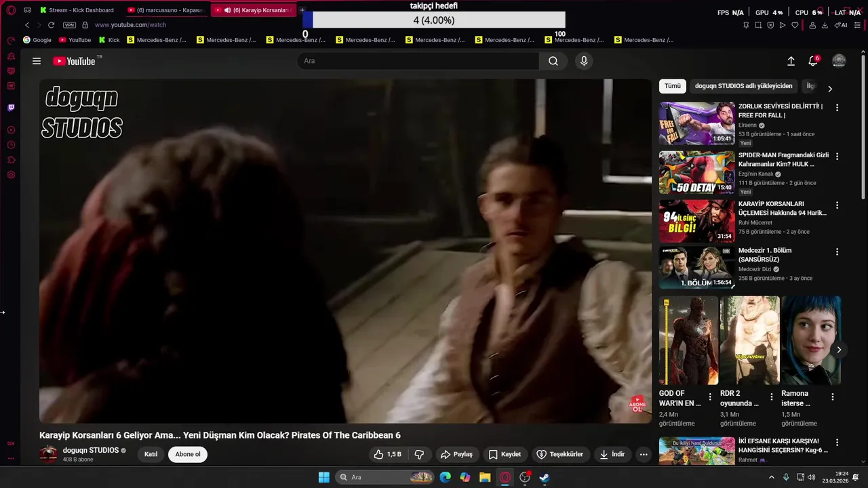The image size is (868, 488).
Task: Click the Katıl join button
Action: (x=151, y=454)
